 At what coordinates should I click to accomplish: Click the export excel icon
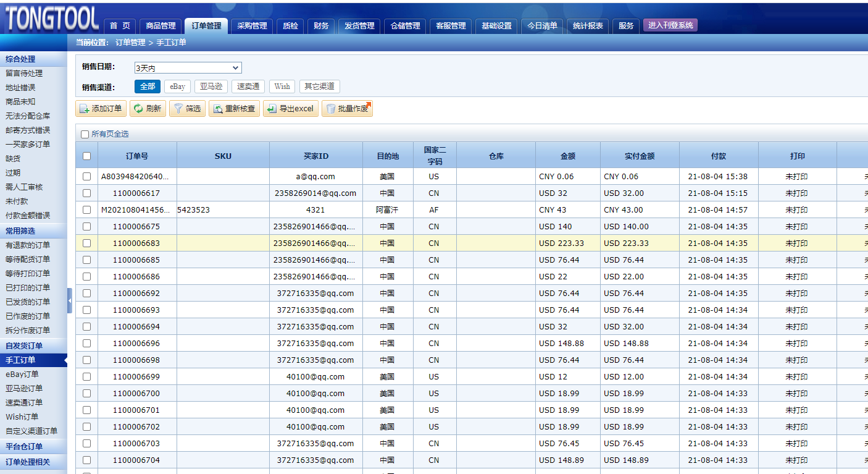(272, 109)
